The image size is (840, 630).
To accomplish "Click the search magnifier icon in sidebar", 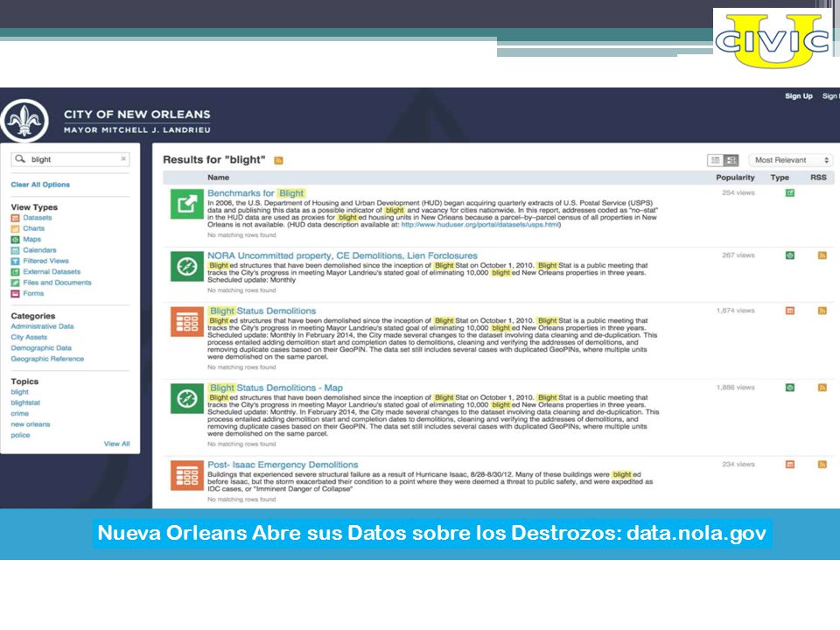I will pos(20,159).
